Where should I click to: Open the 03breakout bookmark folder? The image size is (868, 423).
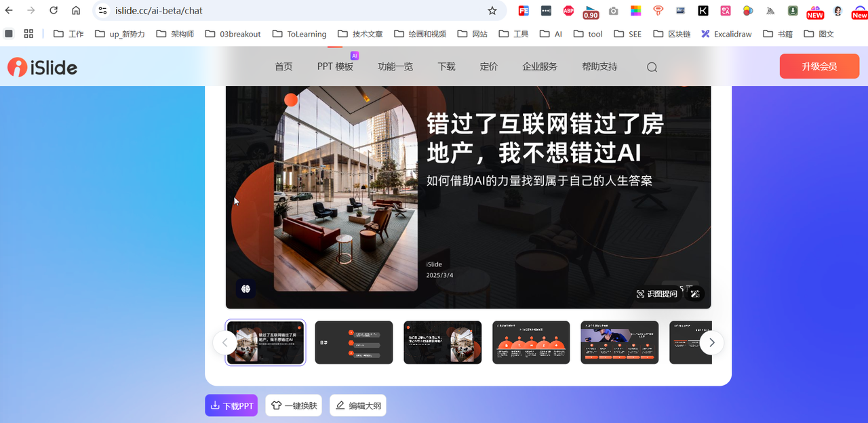click(x=233, y=33)
